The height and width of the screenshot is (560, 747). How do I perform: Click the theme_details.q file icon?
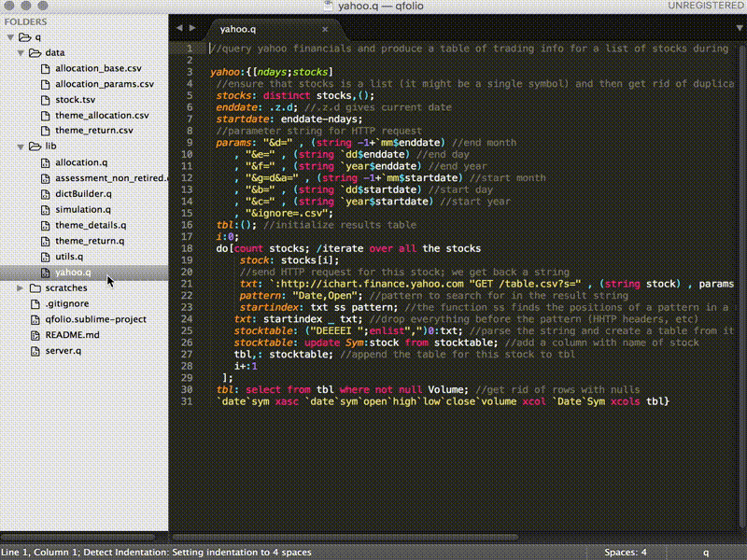45,226
